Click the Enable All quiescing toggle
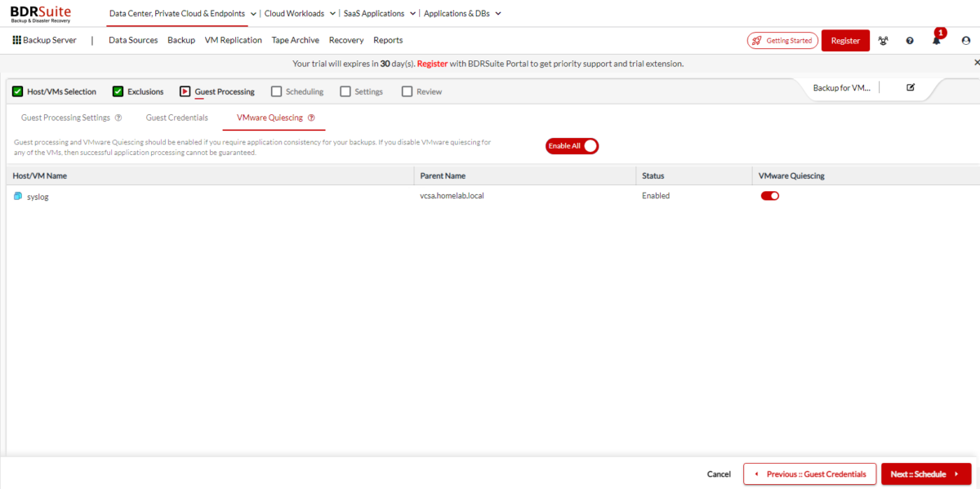This screenshot has width=980, height=489. pos(572,146)
